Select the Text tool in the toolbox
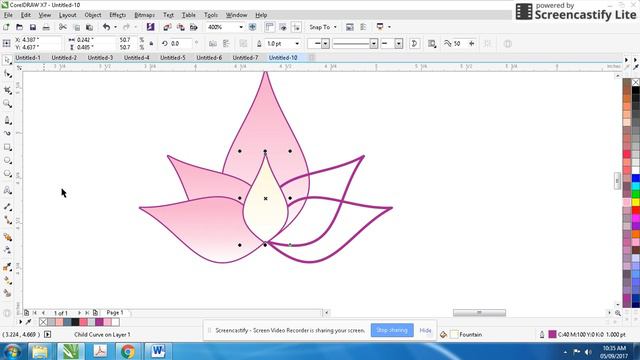The width and height of the screenshot is (640, 360). pyautogui.click(x=7, y=190)
